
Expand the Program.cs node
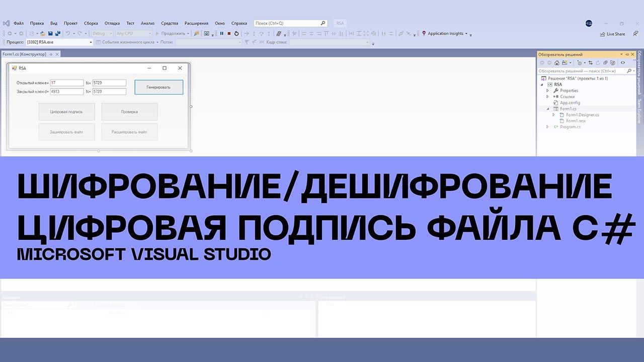(x=547, y=127)
